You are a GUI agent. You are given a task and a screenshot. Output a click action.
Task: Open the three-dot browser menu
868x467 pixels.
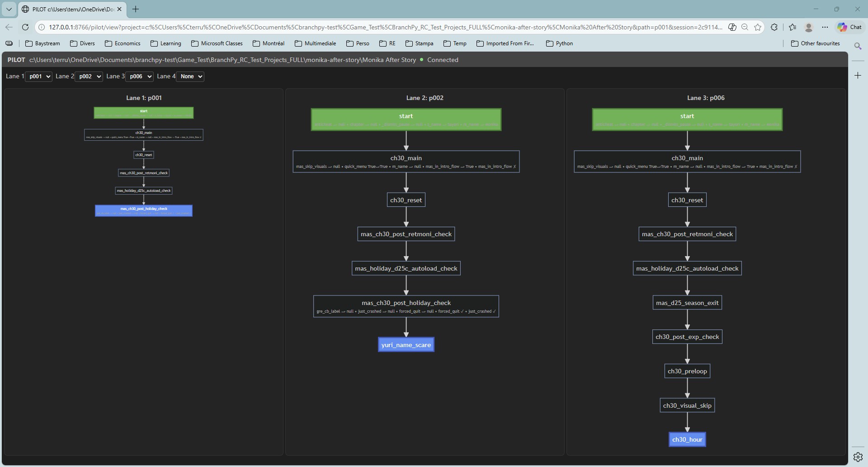click(825, 27)
